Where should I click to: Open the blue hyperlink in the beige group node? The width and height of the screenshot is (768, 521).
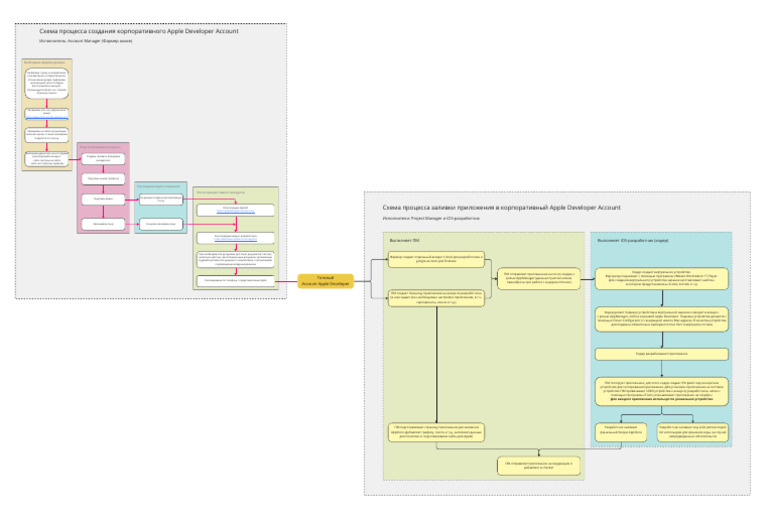[47, 118]
